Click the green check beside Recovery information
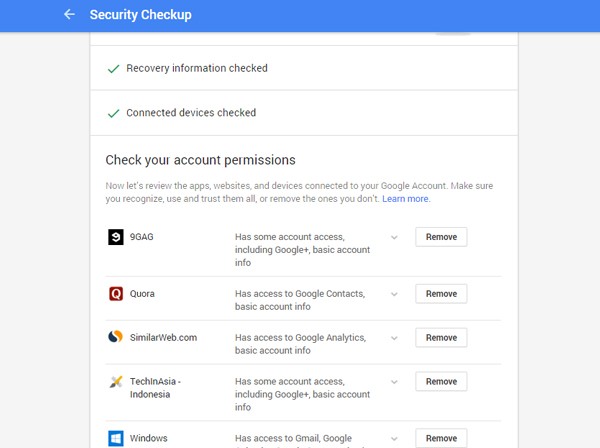The image size is (600, 448). pos(114,69)
